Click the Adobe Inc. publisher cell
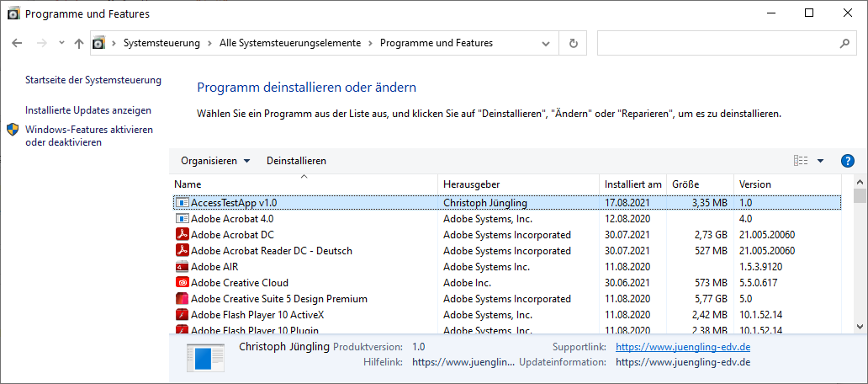 click(467, 283)
